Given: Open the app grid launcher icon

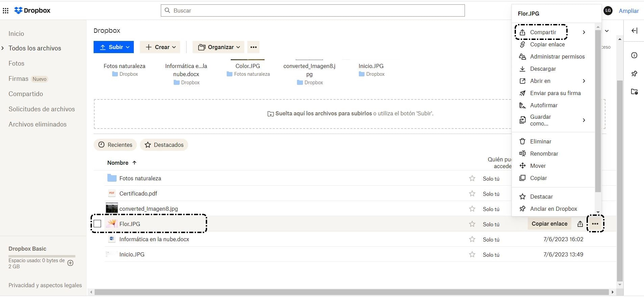Looking at the screenshot, I should [x=5, y=11].
